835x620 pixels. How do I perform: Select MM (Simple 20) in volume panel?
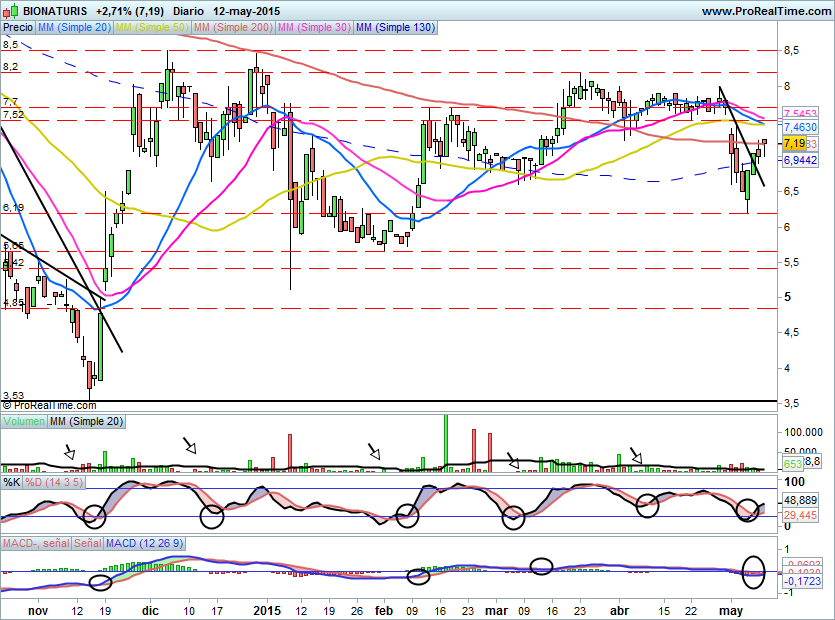click(86, 422)
